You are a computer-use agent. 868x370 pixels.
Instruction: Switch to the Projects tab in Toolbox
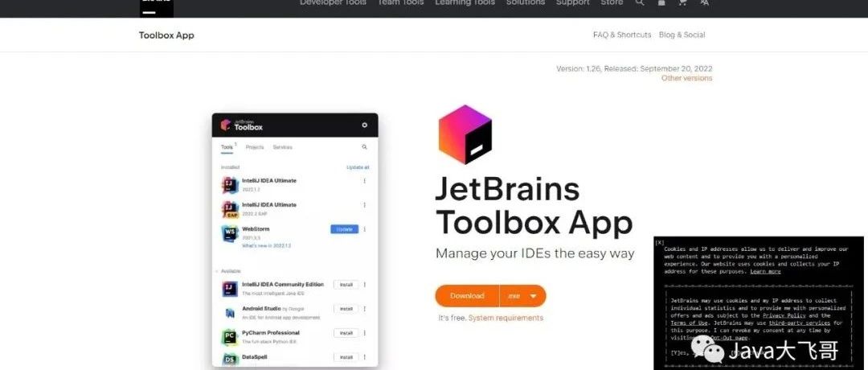255,147
